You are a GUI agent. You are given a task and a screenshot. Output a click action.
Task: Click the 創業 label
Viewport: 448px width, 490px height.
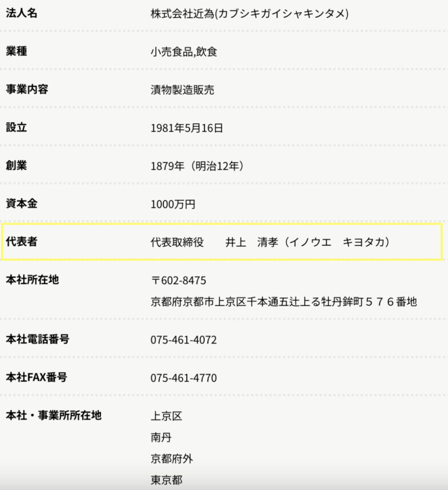click(x=16, y=165)
